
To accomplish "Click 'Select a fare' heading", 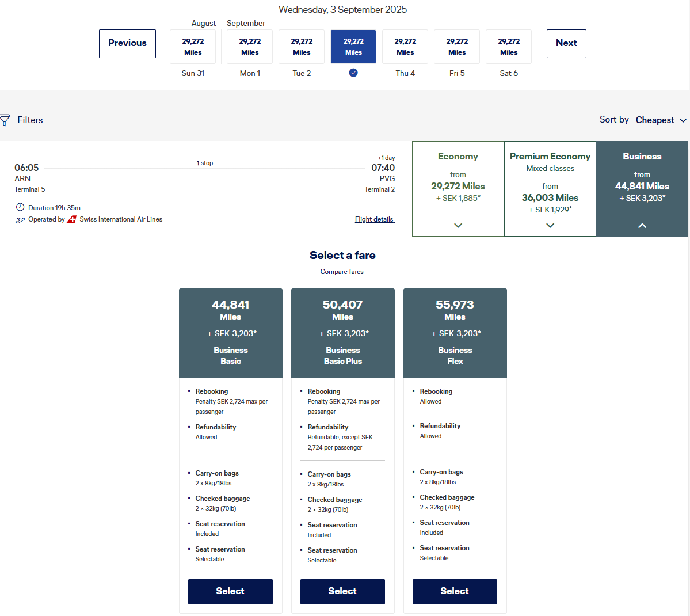I will click(343, 256).
